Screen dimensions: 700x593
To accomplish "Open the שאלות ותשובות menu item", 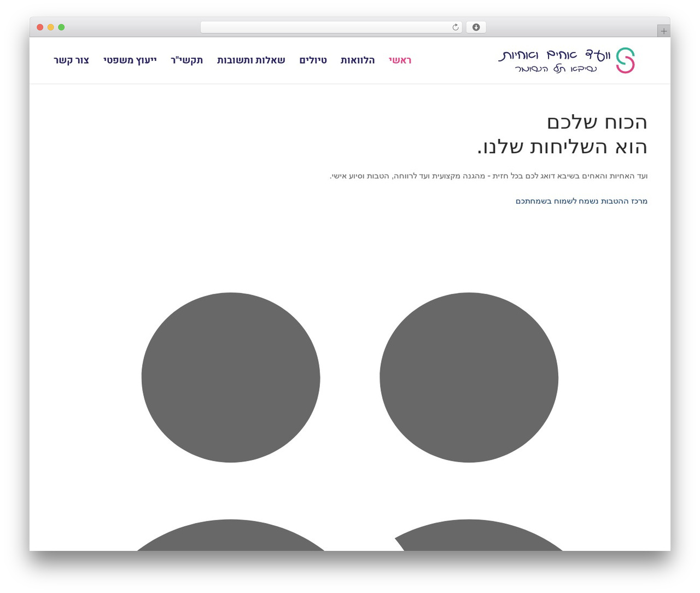I will click(251, 60).
